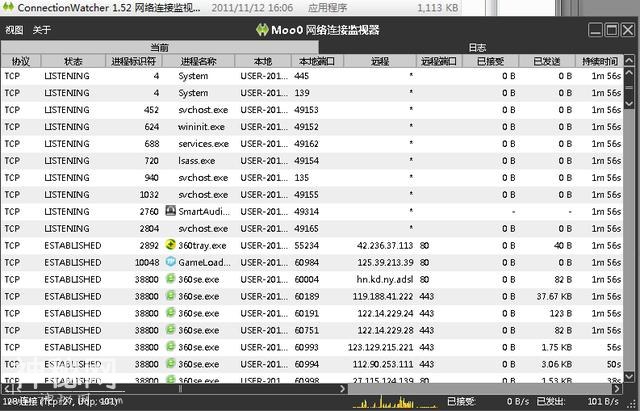
Task: Click remote host hn.kd.ny.adsl
Action: pos(384,280)
